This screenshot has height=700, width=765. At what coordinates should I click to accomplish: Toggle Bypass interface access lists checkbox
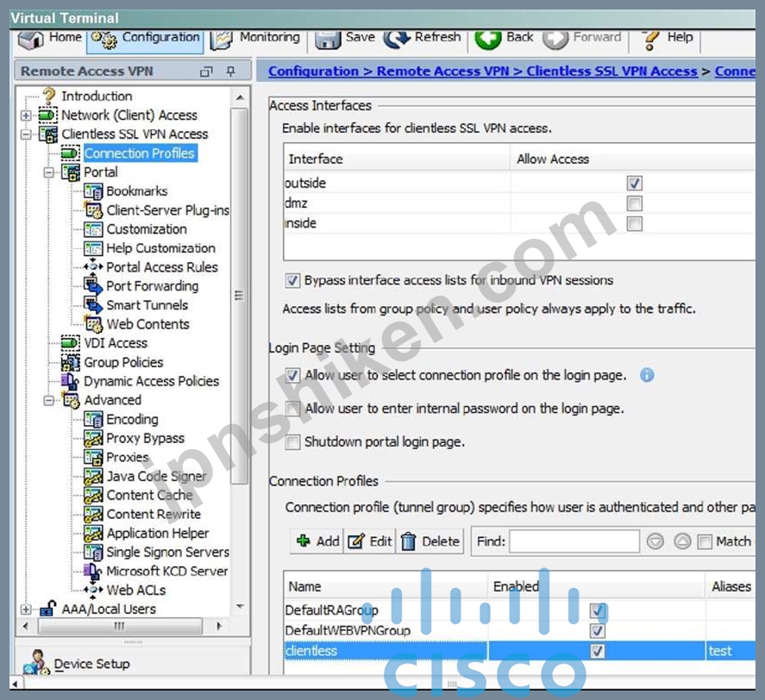coord(292,280)
